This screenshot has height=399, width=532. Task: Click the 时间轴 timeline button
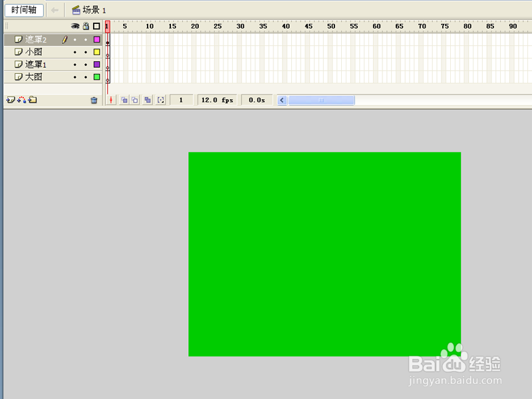[24, 10]
